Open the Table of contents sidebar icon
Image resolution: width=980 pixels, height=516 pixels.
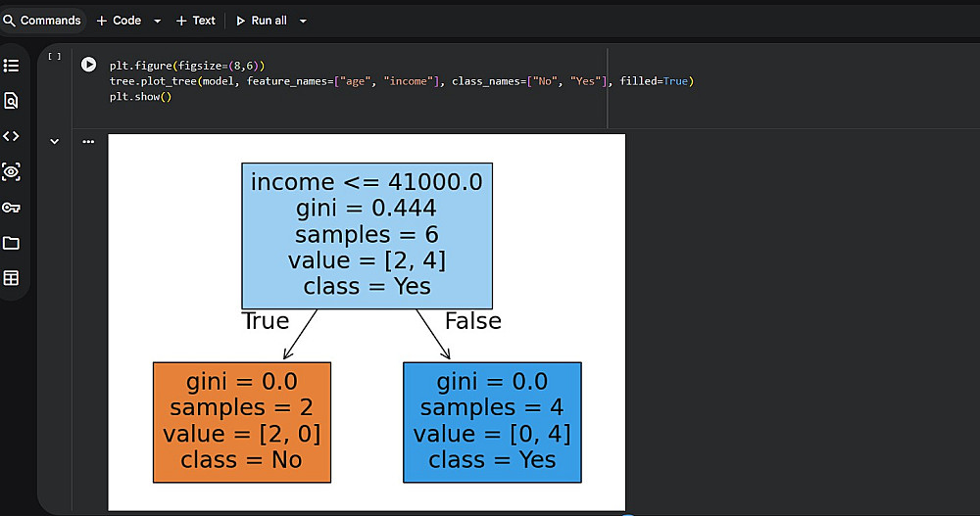tap(12, 66)
